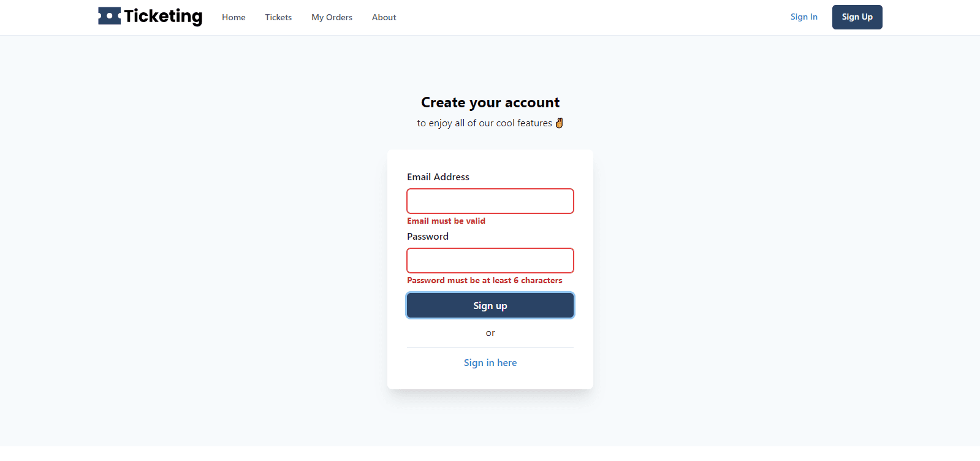Focus the Password input field
980x461 pixels.
point(490,261)
